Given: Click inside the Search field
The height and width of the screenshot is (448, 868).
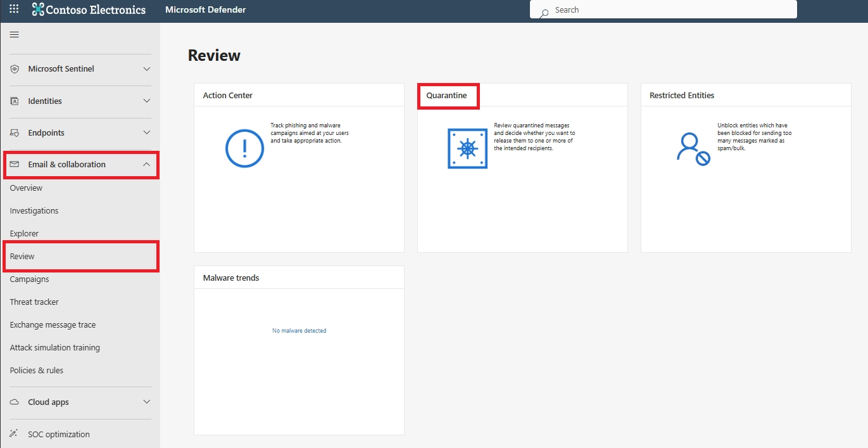Looking at the screenshot, I should click(663, 9).
